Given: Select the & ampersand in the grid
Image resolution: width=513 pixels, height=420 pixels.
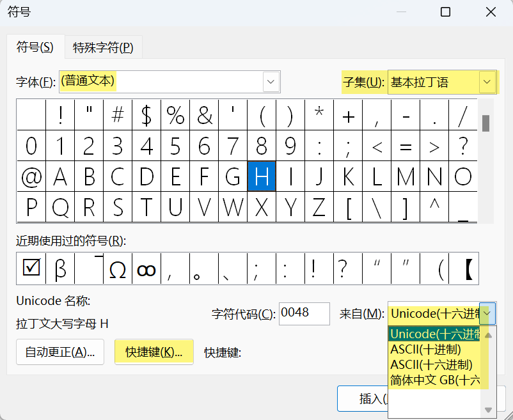Looking at the screenshot, I should 204,114.
